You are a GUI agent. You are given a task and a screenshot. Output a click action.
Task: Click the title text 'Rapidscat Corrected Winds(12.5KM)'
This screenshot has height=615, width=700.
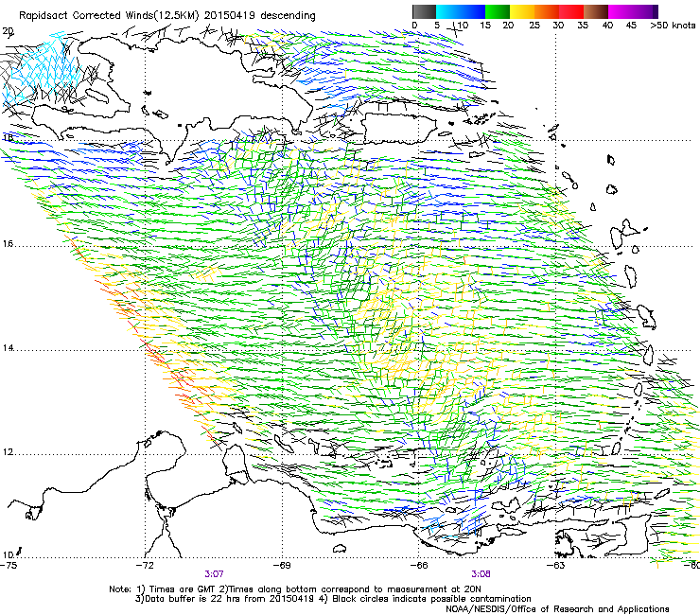click(x=109, y=16)
